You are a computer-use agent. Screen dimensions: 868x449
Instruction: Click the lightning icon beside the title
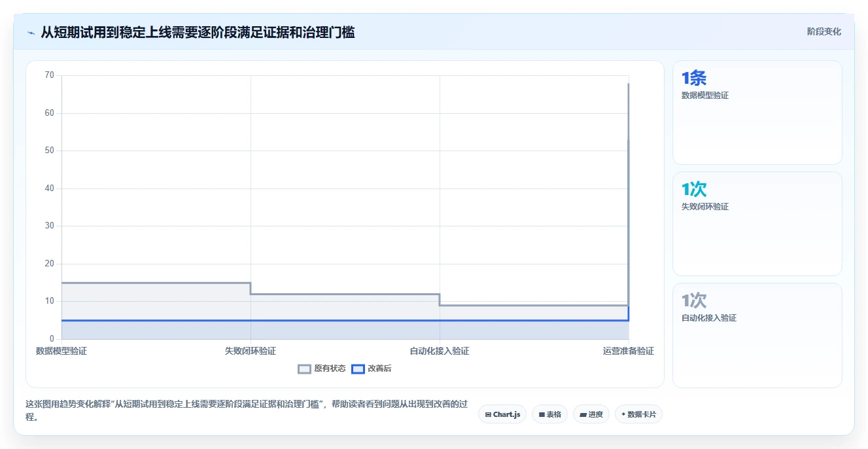31,32
